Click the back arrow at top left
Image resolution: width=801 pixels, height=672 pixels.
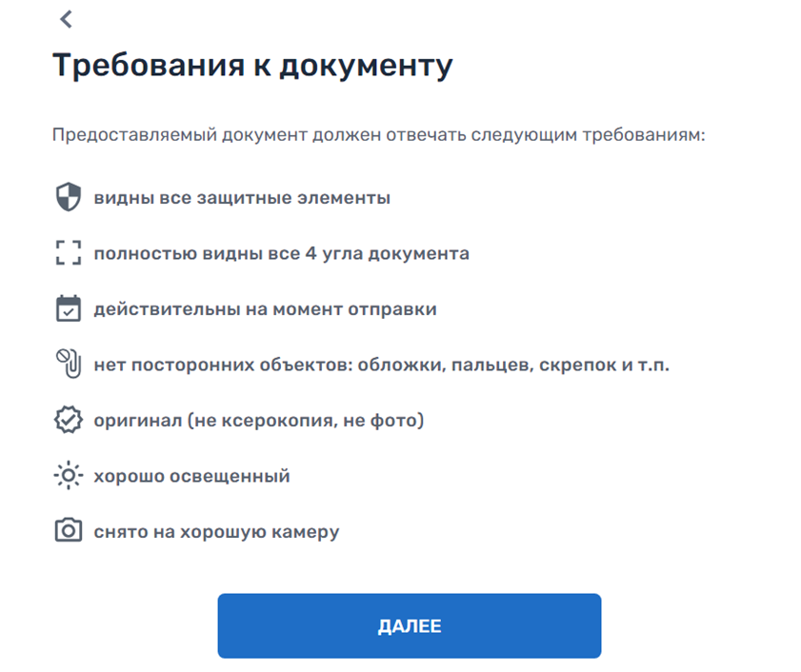[x=66, y=19]
